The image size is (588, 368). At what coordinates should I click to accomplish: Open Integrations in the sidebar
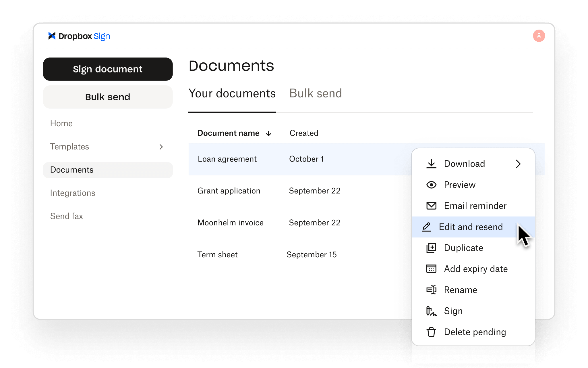(x=72, y=193)
